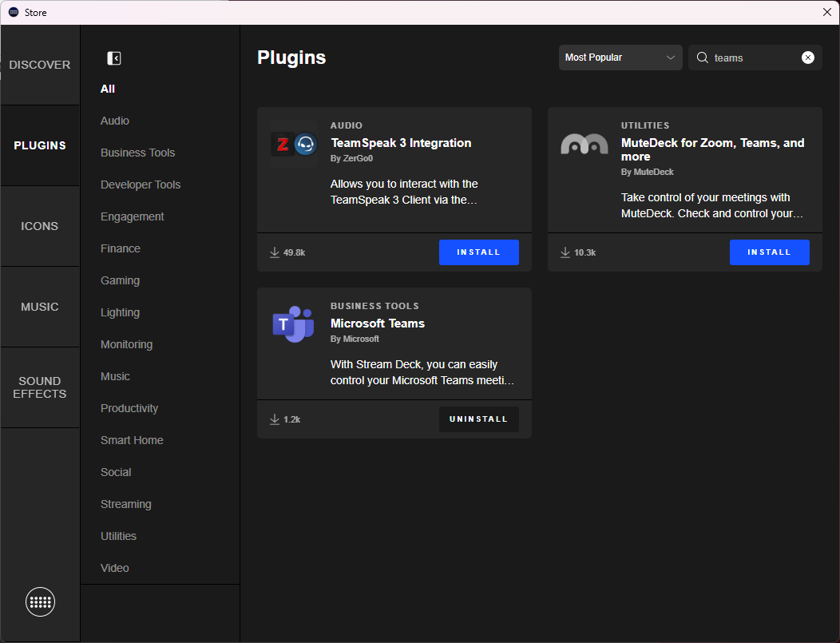Select the Social category
The height and width of the screenshot is (643, 840).
116,472
